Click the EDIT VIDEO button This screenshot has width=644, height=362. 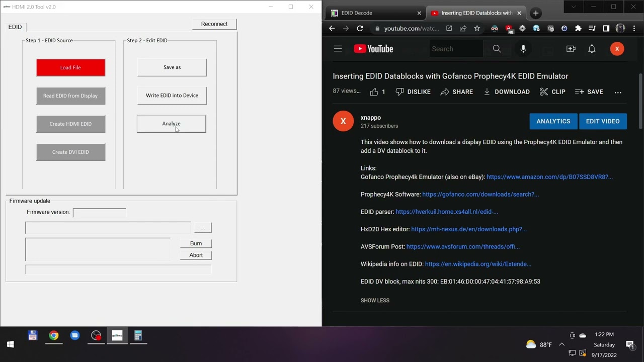[x=603, y=121]
